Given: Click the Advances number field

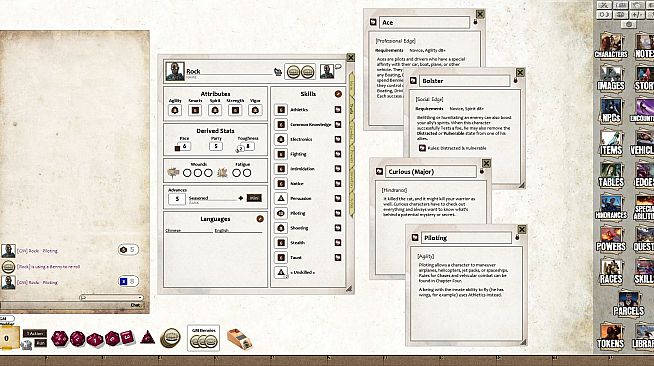Looking at the screenshot, I should [177, 199].
